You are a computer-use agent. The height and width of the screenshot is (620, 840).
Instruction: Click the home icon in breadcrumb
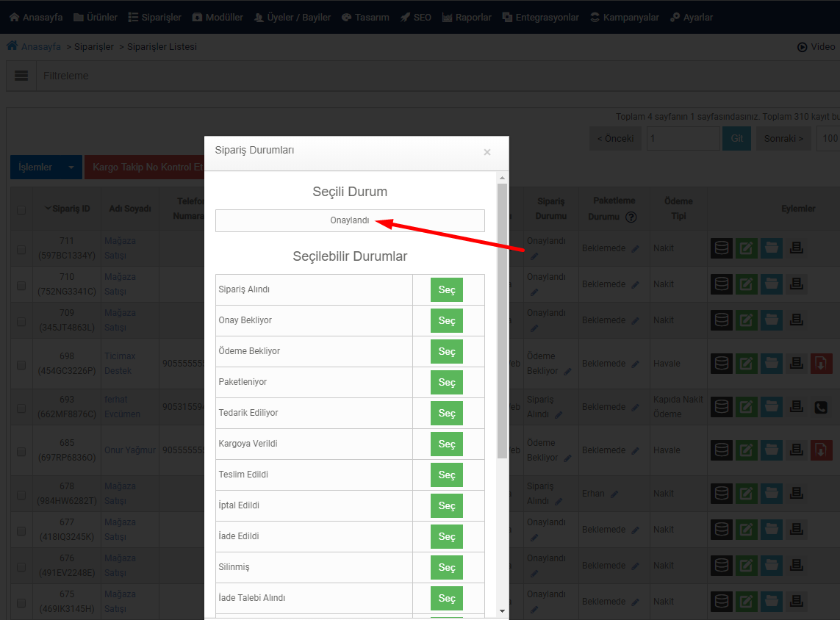[x=12, y=46]
